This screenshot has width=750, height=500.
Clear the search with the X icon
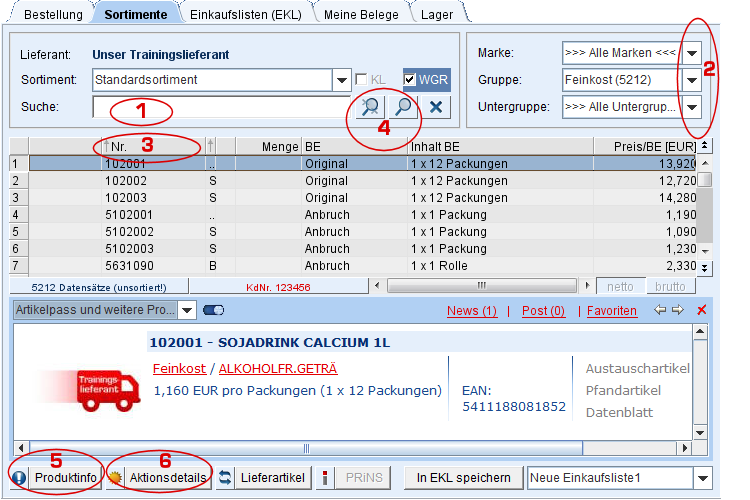point(435,107)
